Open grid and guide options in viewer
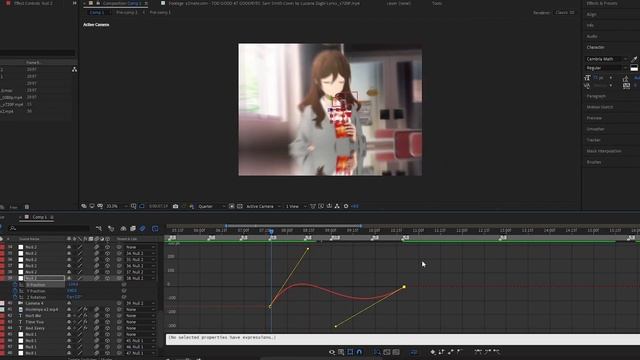 [x=133, y=206]
